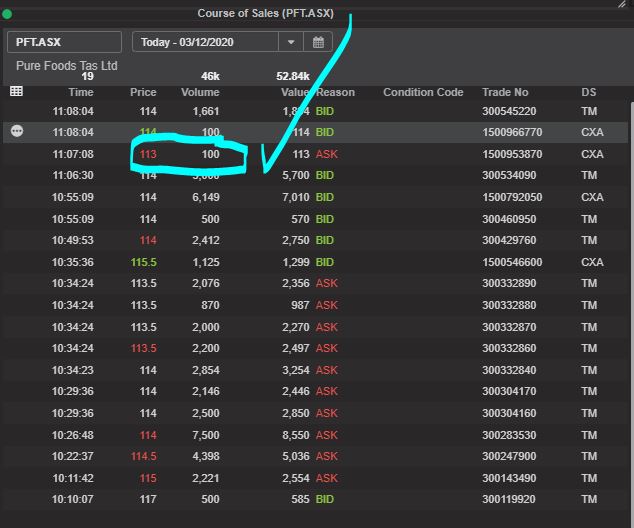The image size is (634, 528).
Task: Select trade number 300332860
Action: (509, 348)
